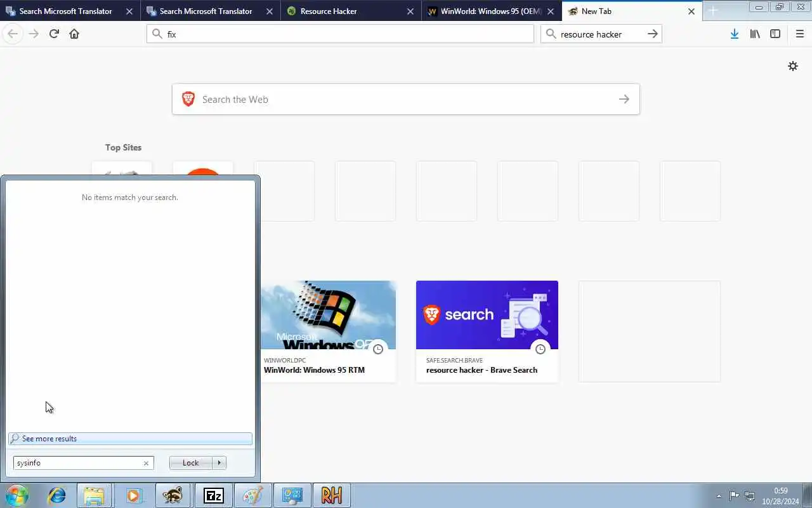Open the Control Panel taskbar icon
812x508 pixels.
pos(292,495)
